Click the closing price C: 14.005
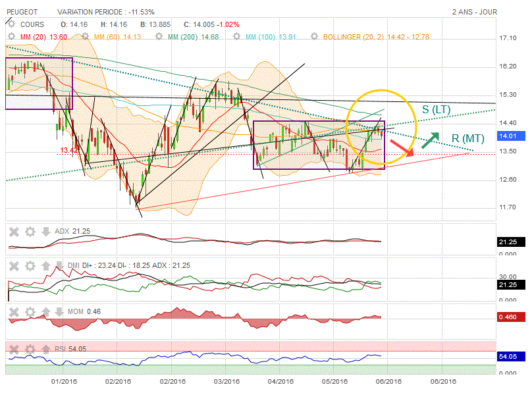 click(x=199, y=24)
